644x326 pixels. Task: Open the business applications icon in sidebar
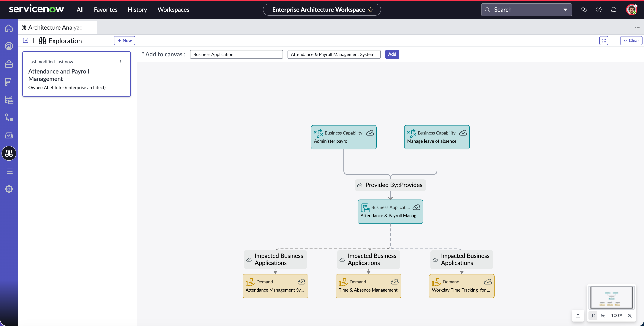pos(9,100)
